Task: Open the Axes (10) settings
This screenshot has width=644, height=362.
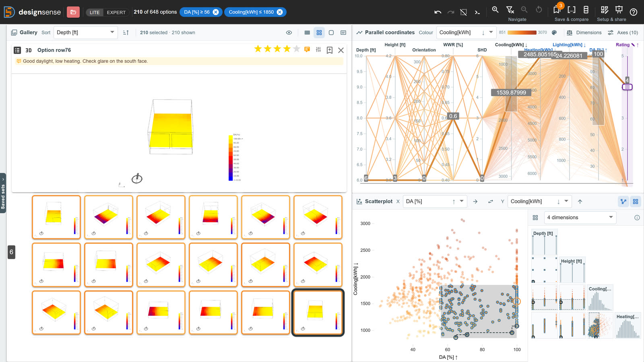Action: [623, 33]
